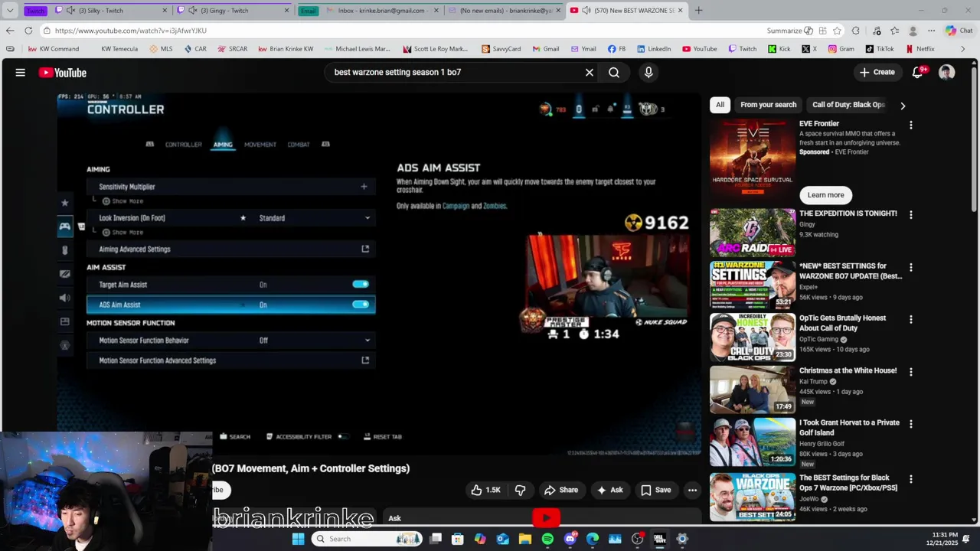The image size is (980, 551).
Task: Select Call of Duty: Black Ops chip
Action: click(848, 105)
